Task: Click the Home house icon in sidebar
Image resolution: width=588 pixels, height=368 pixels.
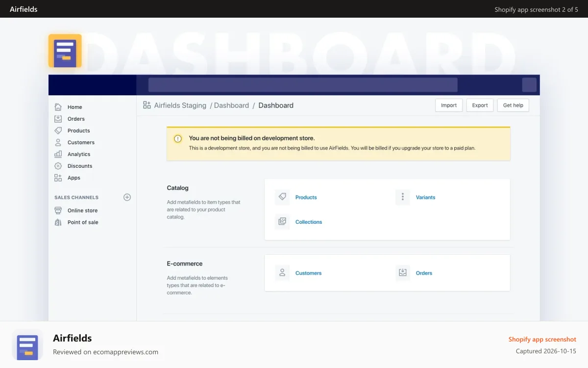Action: tap(58, 107)
